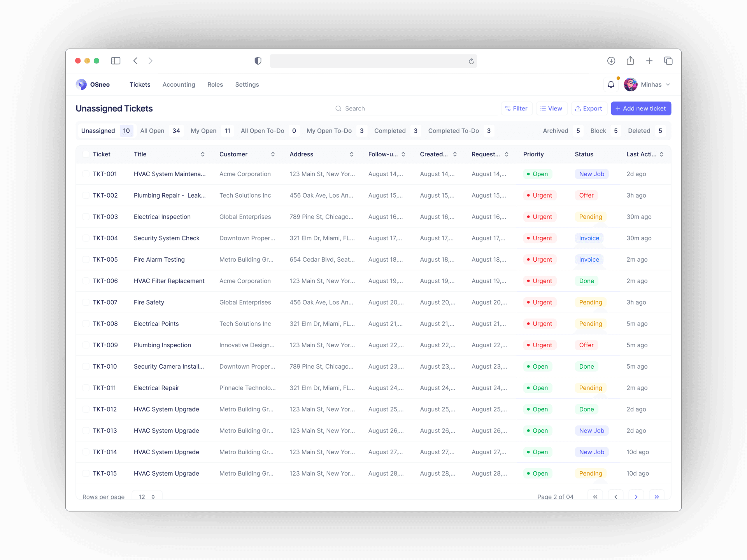Open the Settings nav item
Image resolution: width=747 pixels, height=560 pixels.
pos(247,84)
